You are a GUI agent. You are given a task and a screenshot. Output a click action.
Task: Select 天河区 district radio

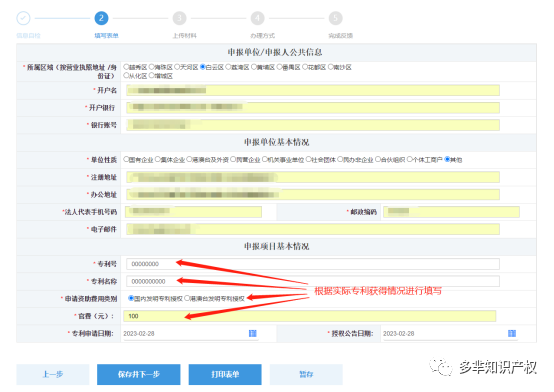coord(177,67)
